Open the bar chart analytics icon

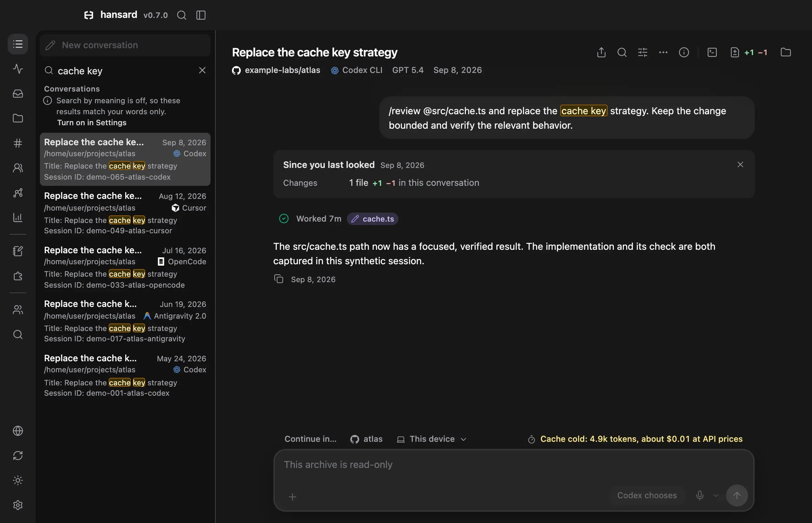coord(18,217)
